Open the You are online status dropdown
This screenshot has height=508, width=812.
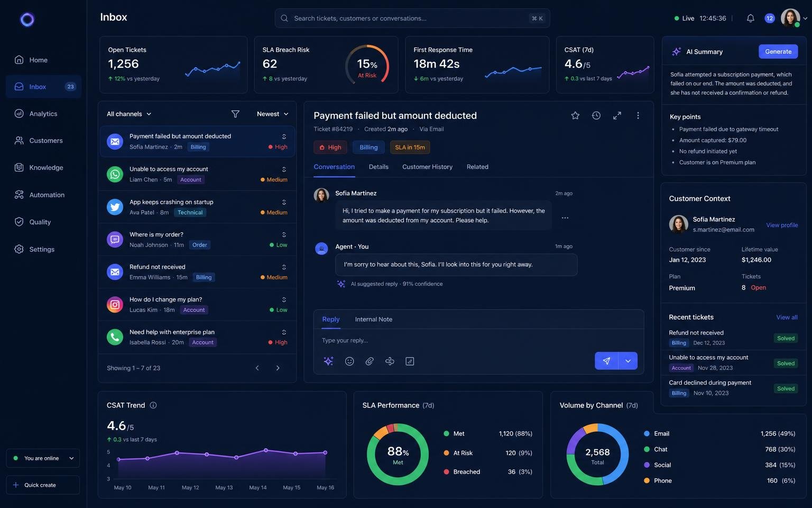(43, 458)
